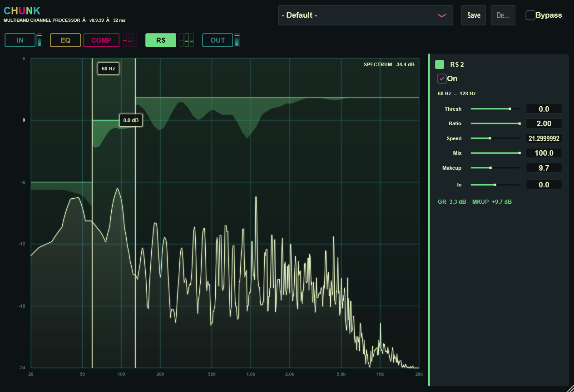Image resolution: width=574 pixels, height=392 pixels.
Task: Click the Speed value field 21.2999992
Action: (544, 138)
